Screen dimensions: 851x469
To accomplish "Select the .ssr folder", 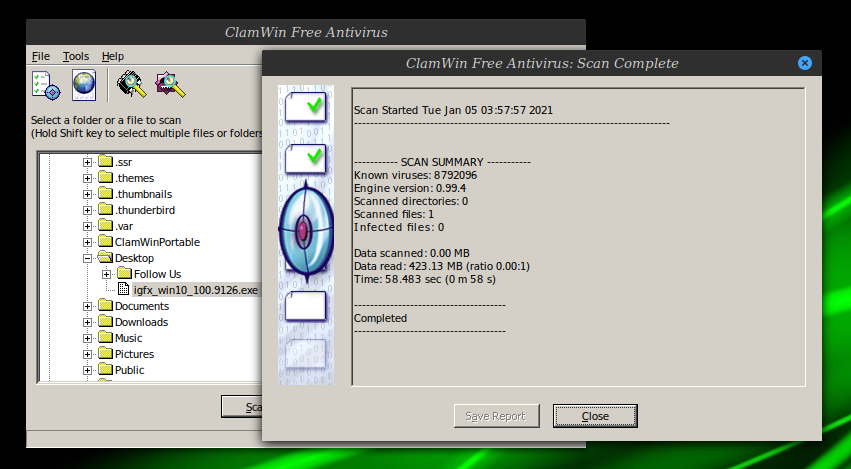I will (124, 162).
